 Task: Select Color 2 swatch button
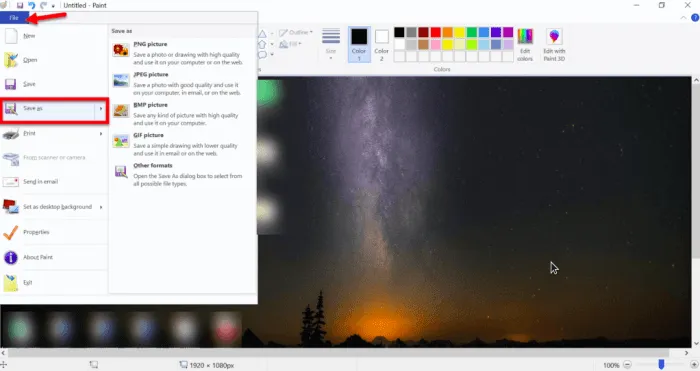click(382, 44)
